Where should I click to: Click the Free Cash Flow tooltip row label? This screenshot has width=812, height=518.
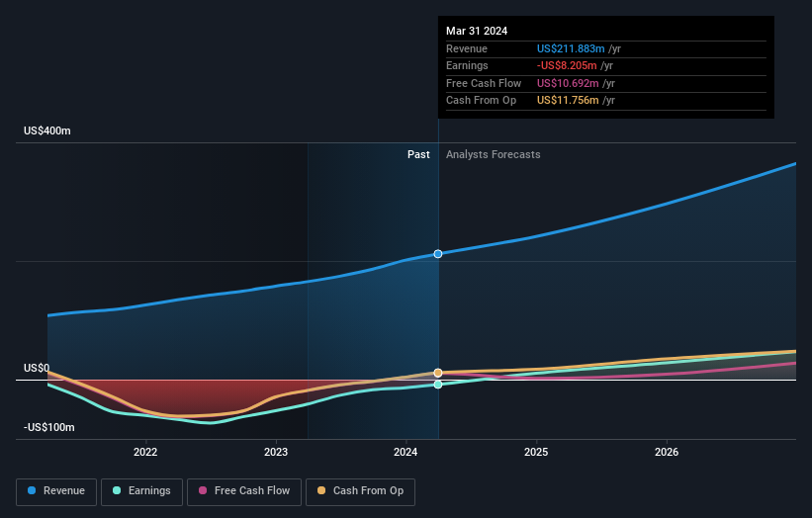tap(484, 83)
